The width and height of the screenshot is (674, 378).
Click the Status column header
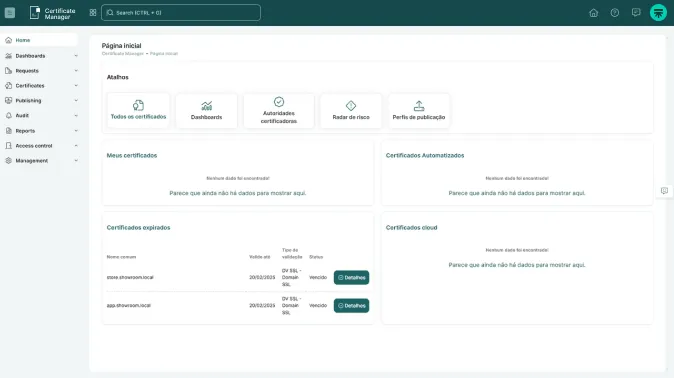pos(316,257)
